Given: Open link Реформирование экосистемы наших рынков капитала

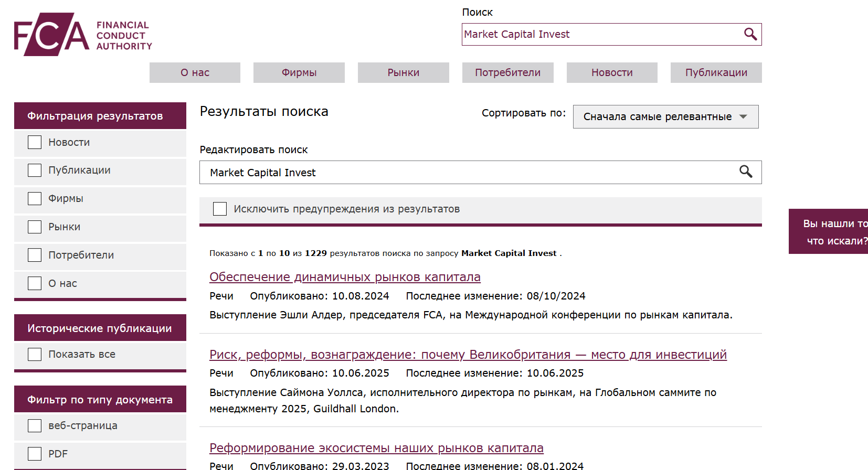Looking at the screenshot, I should pos(376,448).
